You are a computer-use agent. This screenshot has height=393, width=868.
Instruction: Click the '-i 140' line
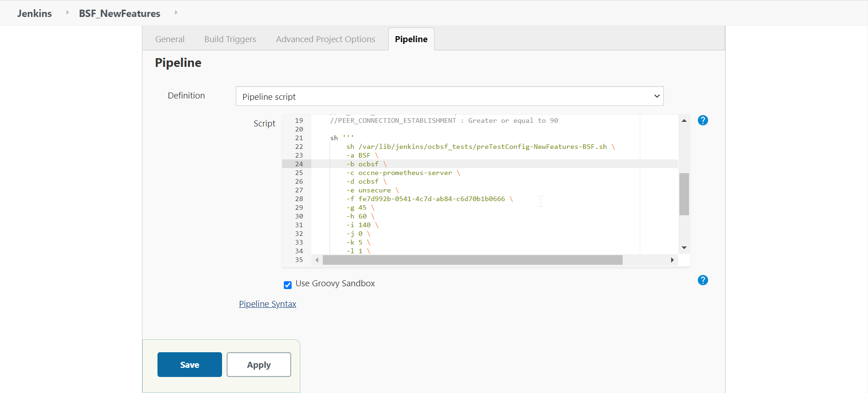[362, 225]
